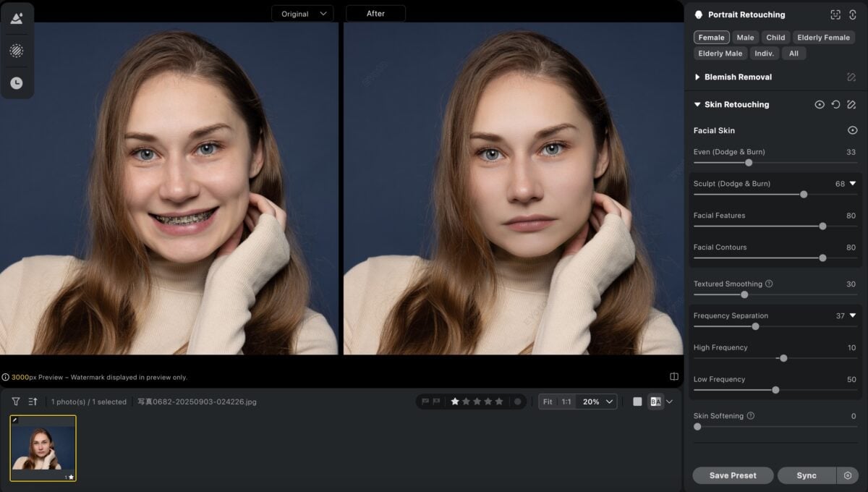Click the Save Preset button
This screenshot has width=868, height=492.
click(x=733, y=475)
